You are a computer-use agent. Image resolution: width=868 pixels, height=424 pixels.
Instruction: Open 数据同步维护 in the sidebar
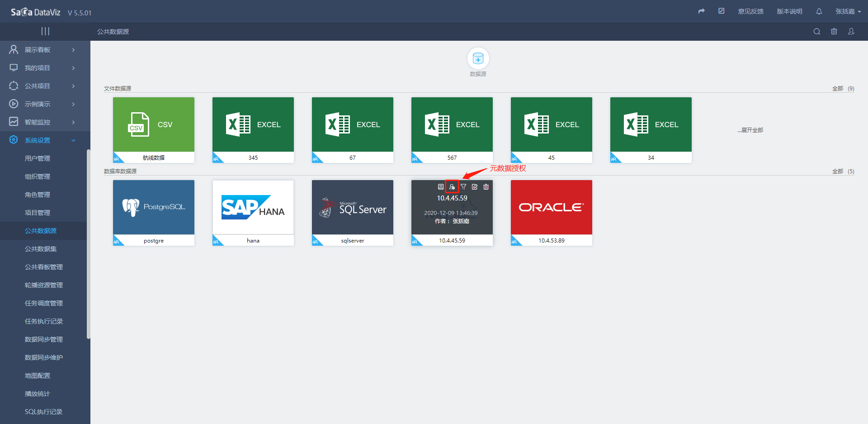click(44, 357)
